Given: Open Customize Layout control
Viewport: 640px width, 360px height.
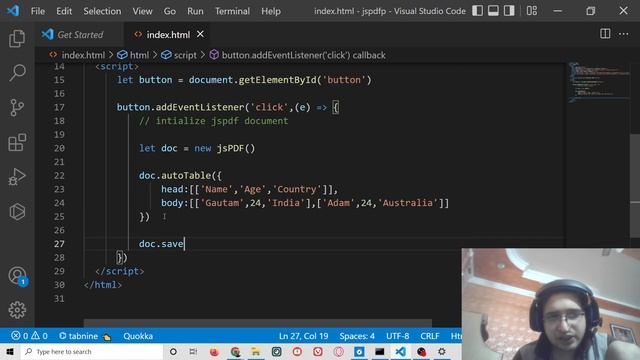Looking at the screenshot, I should coord(531,11).
